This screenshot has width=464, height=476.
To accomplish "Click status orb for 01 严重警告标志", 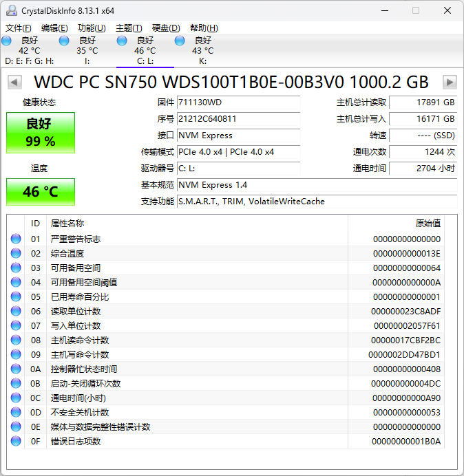I will pyautogui.click(x=16, y=239).
